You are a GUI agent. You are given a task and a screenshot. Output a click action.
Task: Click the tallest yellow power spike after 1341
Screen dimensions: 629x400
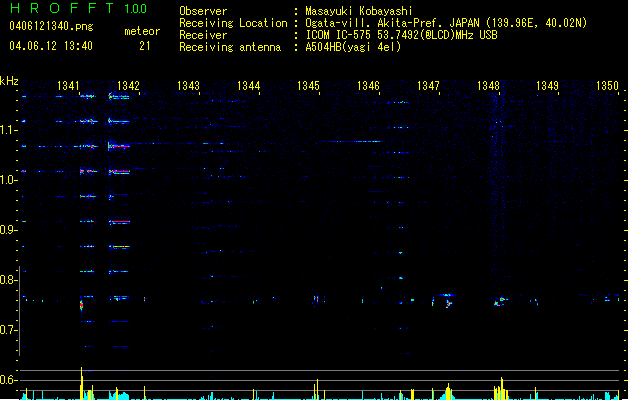click(81, 383)
